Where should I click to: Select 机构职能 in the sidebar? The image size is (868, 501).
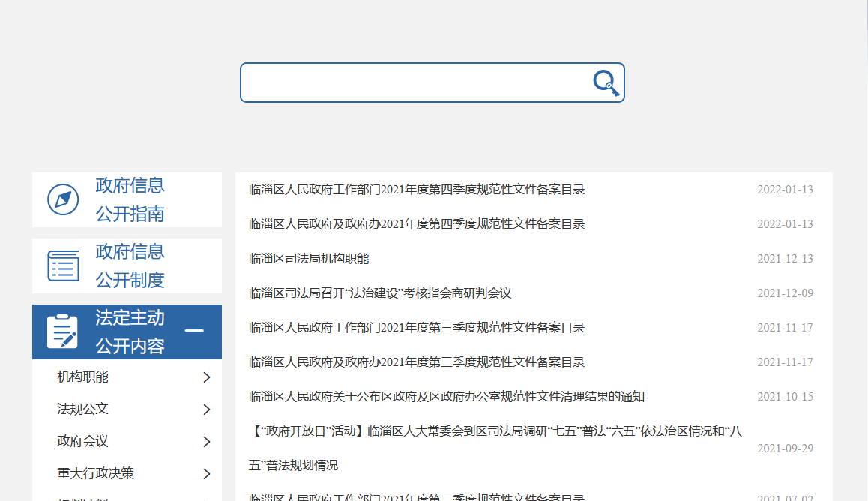coord(82,376)
